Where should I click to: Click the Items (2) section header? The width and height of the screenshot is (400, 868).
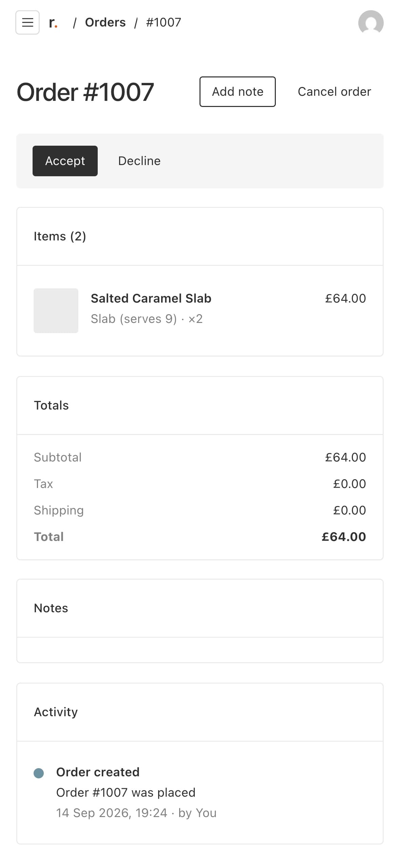(x=60, y=236)
